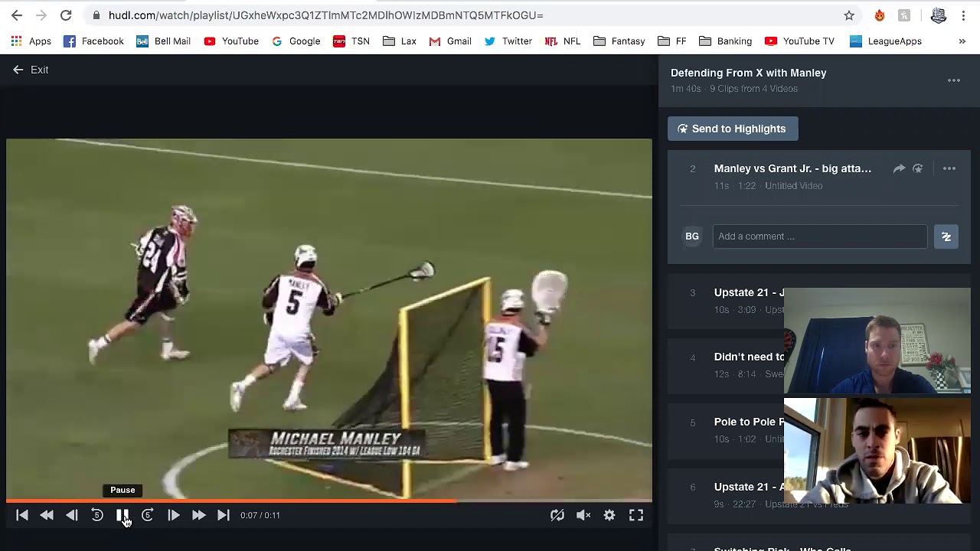The height and width of the screenshot is (551, 980).
Task: Click the flame extension icon in Chrome toolbar
Action: coord(880,15)
